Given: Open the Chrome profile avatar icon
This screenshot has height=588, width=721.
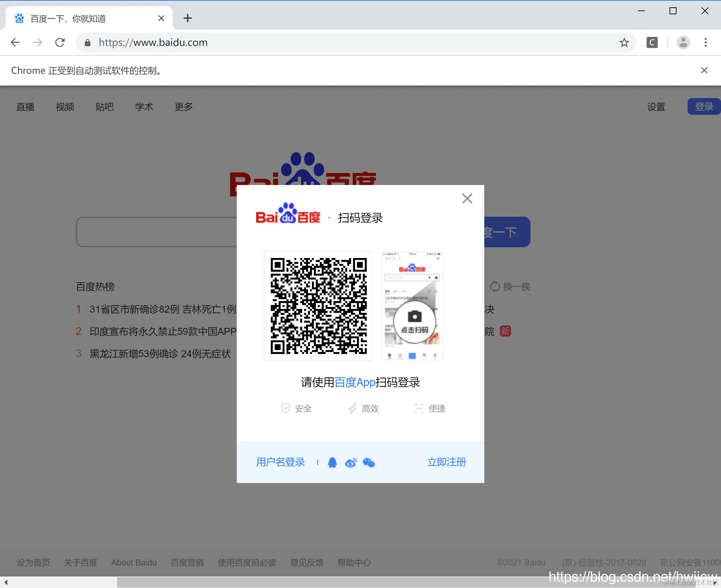Looking at the screenshot, I should point(683,42).
